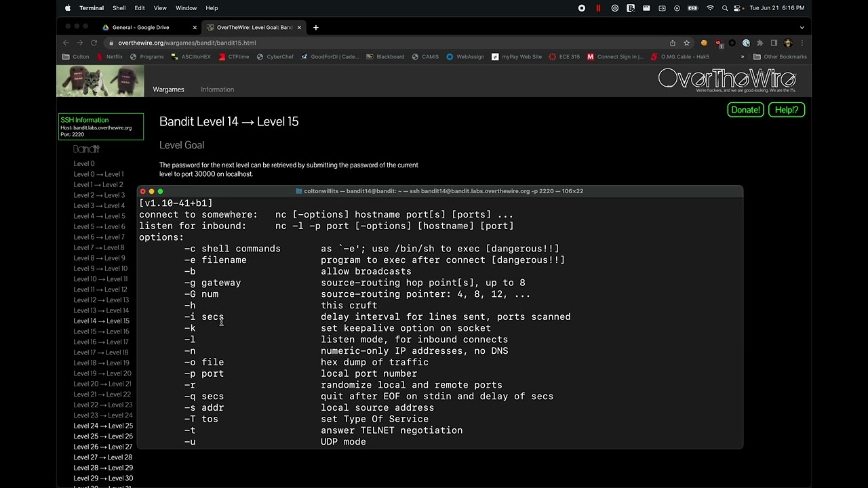Click the Terminal window title bar
The image size is (868, 488).
click(440, 191)
